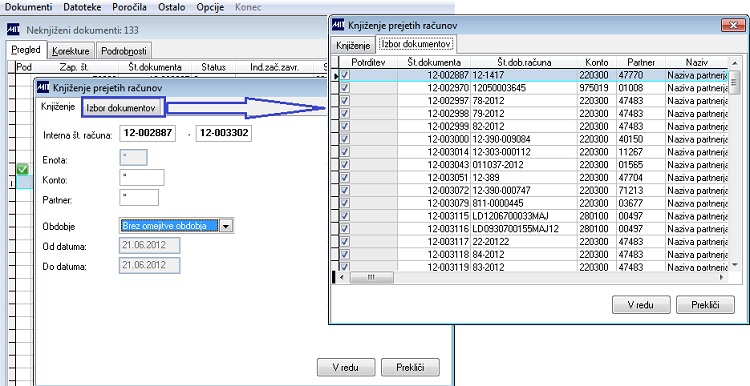This screenshot has height=386, width=750.
Task: Select cell 12050003645
Action: (x=524, y=88)
